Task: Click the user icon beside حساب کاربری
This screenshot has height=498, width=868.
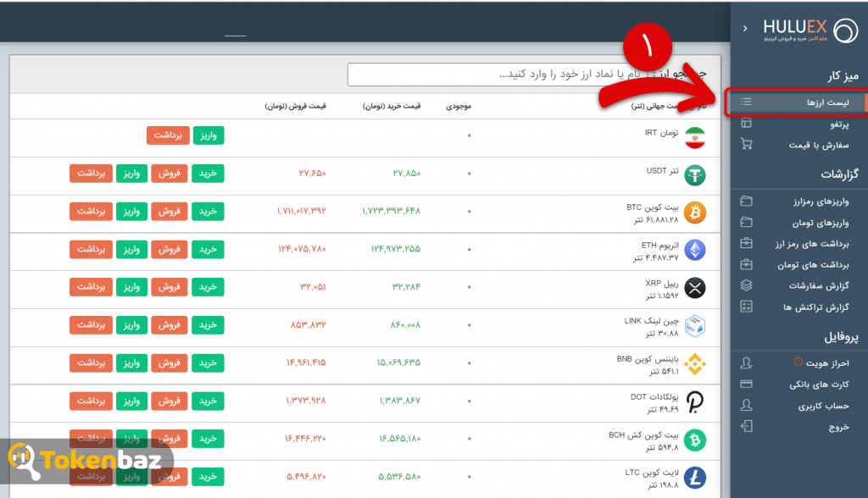Action: pos(746,405)
